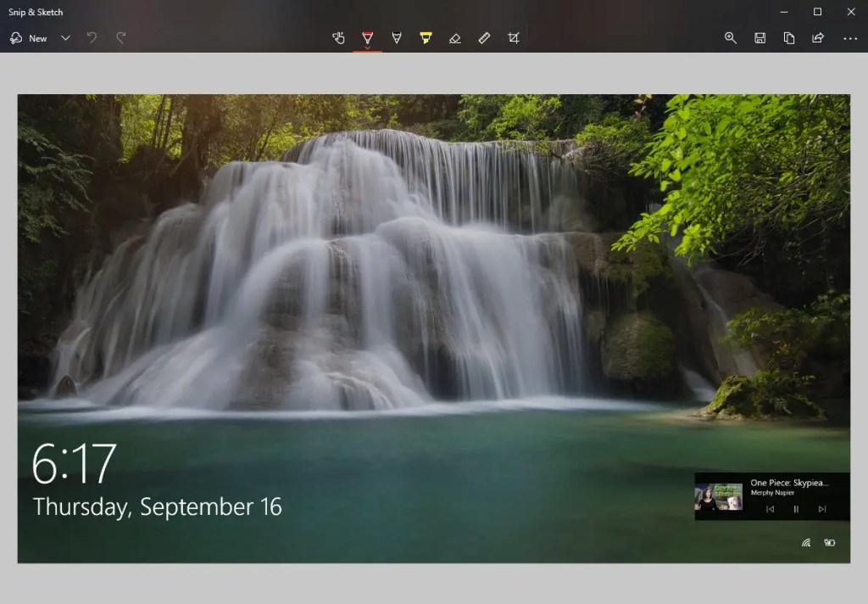Click the Skypiea album thumbnail in snip
Screen dimensions: 868x604
pyautogui.click(x=719, y=496)
